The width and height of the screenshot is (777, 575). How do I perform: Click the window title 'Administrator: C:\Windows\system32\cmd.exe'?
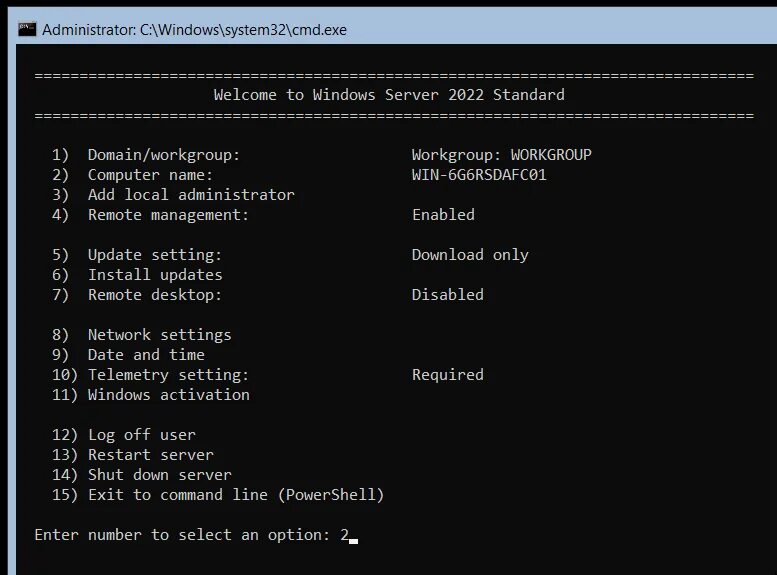194,30
